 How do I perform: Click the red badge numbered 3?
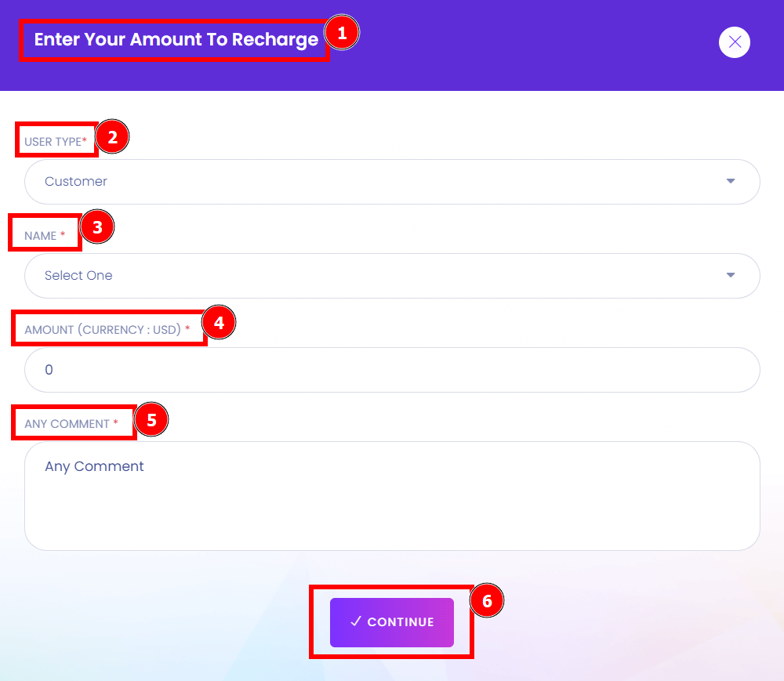[97, 226]
